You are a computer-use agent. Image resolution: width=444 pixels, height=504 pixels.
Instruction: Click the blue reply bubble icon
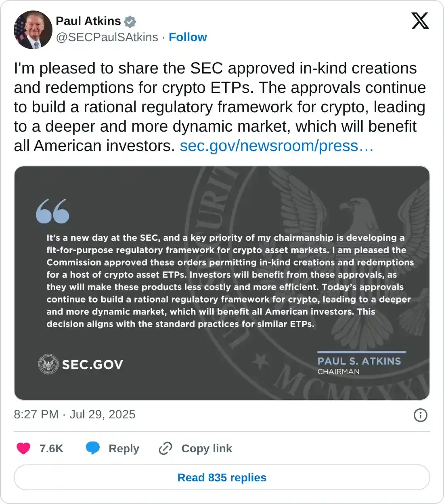pos(93,448)
